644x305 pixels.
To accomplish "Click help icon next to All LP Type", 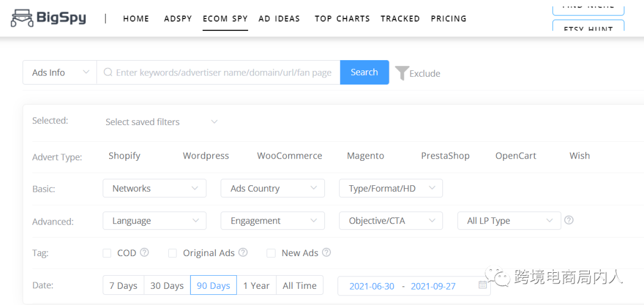I will [x=569, y=220].
